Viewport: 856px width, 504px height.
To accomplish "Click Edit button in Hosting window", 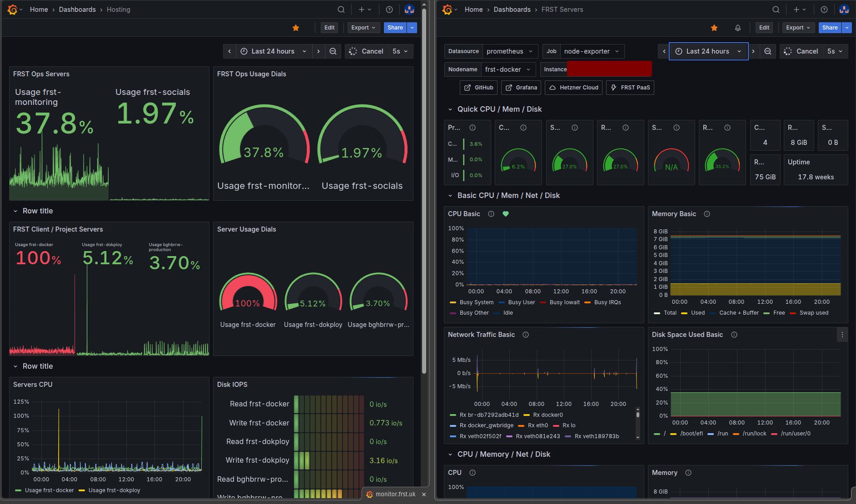I will (x=329, y=28).
